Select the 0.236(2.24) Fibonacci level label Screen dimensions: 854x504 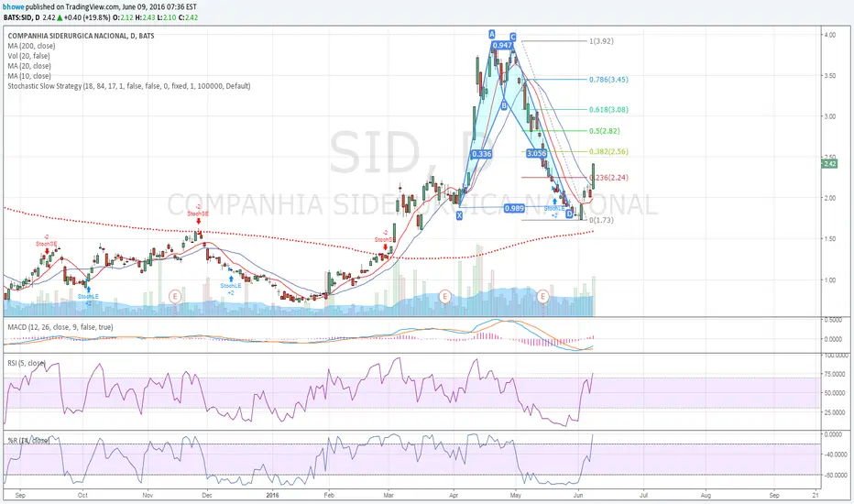[608, 178]
